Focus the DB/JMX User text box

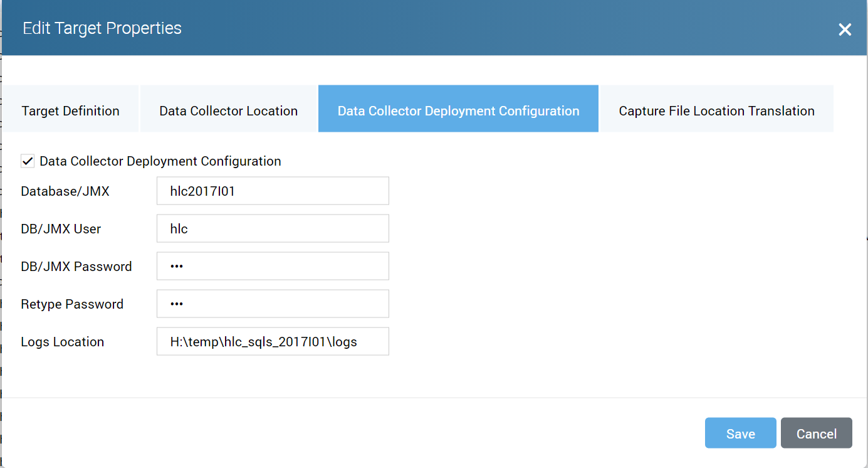pos(273,228)
